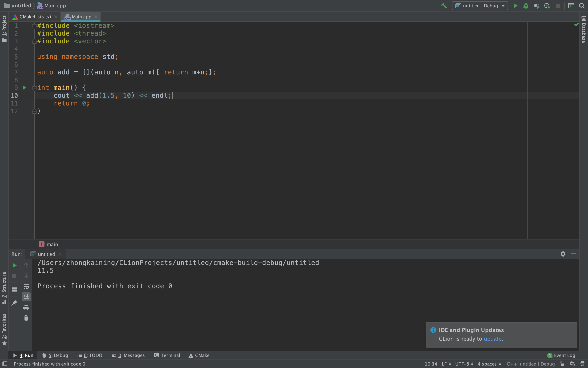The height and width of the screenshot is (368, 588).
Task: Rerun untitled from the Run panel
Action: pyautogui.click(x=14, y=265)
